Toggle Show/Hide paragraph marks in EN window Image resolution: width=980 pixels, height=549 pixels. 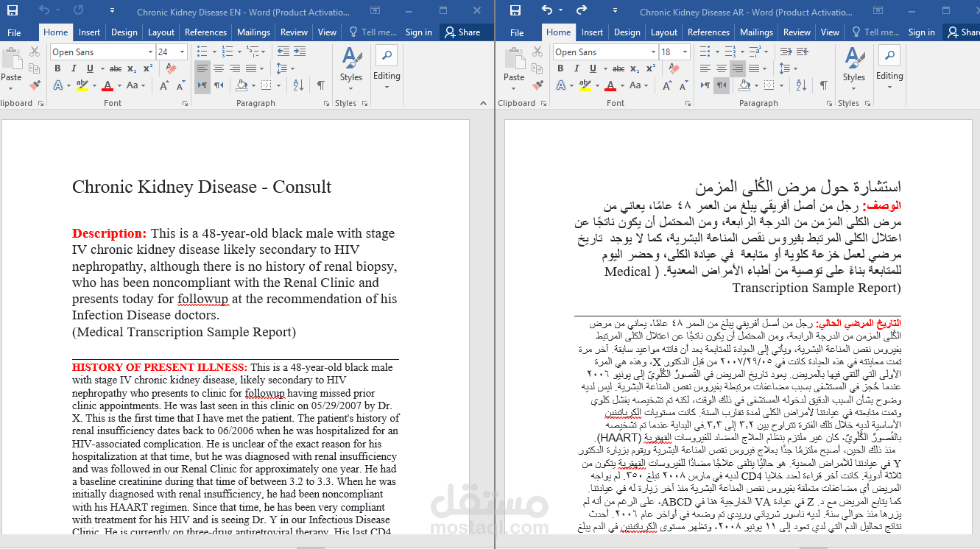(x=320, y=85)
